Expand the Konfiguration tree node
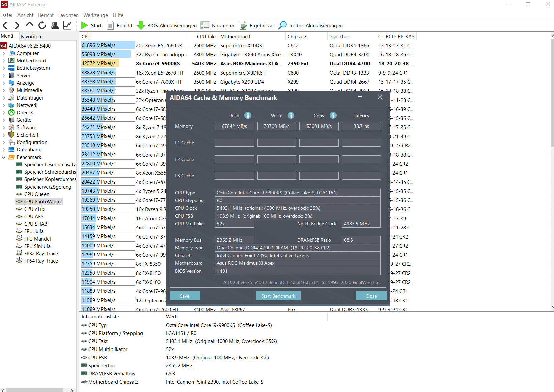This screenshot has width=554, height=392. [4, 142]
